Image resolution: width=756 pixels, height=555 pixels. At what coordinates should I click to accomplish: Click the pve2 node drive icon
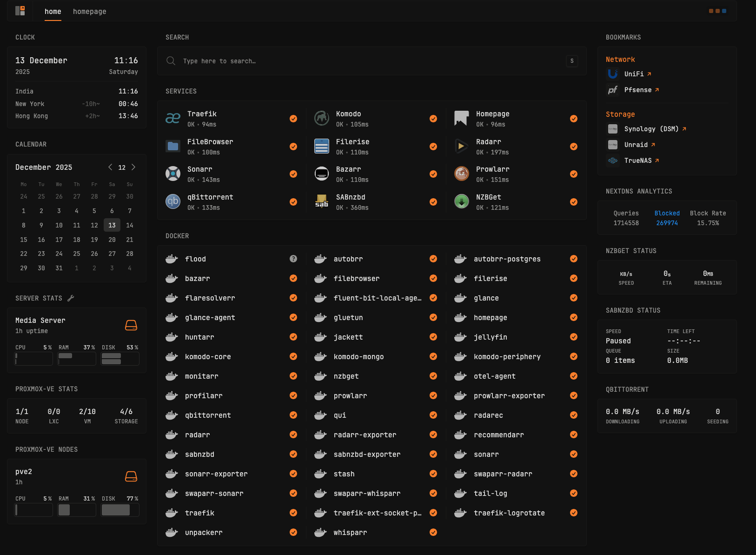click(x=131, y=476)
